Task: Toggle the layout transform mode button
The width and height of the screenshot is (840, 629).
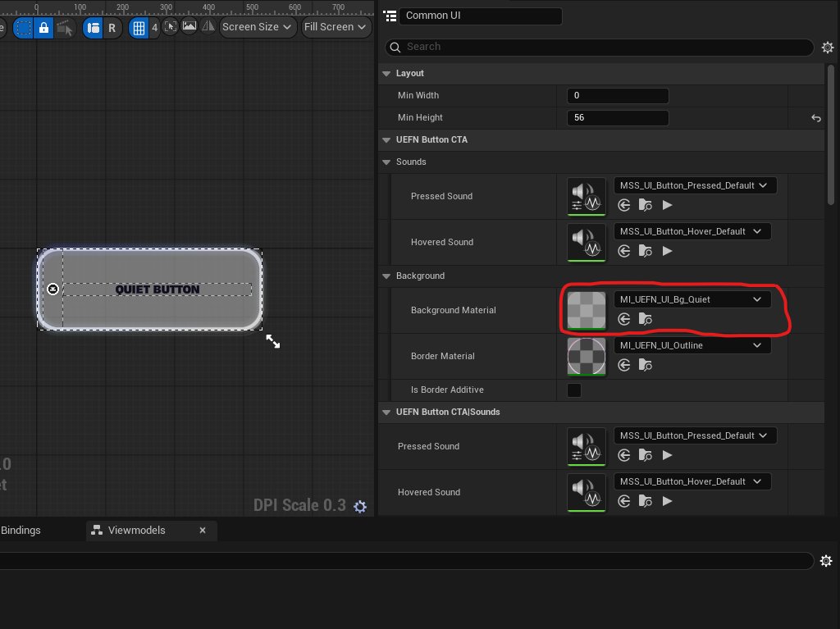Action: pyautogui.click(x=94, y=27)
